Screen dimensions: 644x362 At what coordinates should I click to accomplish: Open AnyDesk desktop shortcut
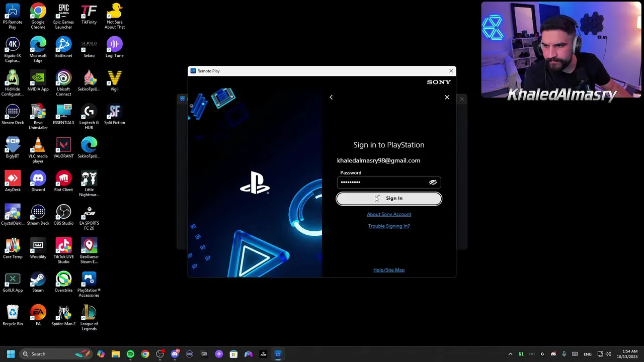click(13, 182)
